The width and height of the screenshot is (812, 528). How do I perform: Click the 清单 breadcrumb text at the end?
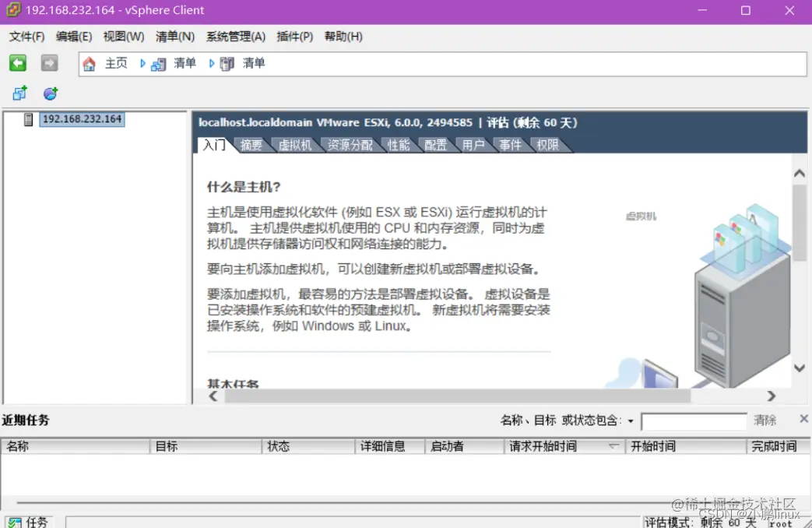[x=254, y=63]
